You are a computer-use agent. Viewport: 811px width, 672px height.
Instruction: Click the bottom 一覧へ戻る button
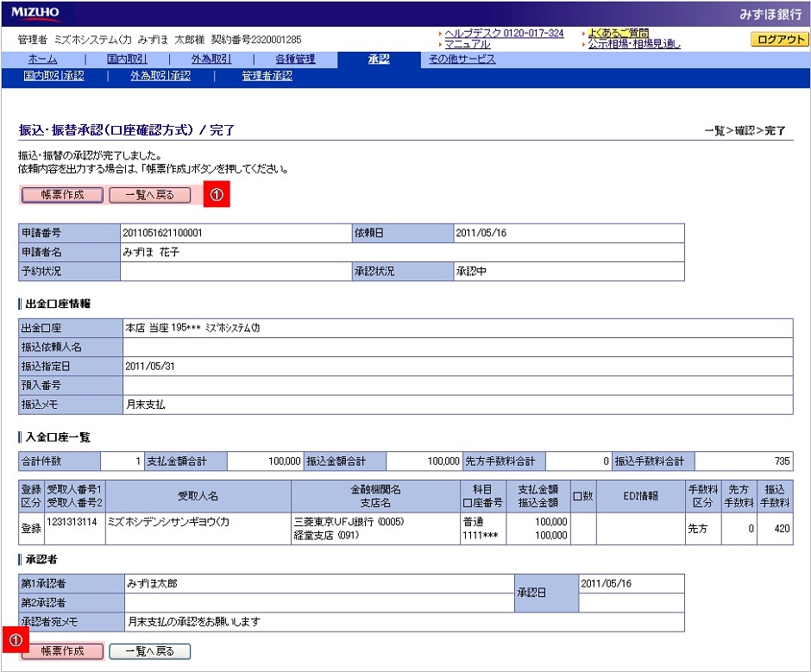point(150,651)
